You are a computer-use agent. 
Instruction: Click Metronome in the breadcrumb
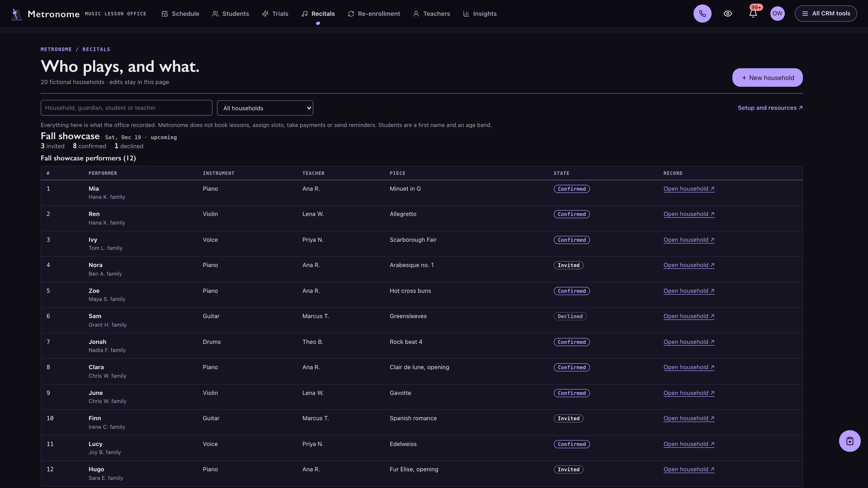coord(56,49)
